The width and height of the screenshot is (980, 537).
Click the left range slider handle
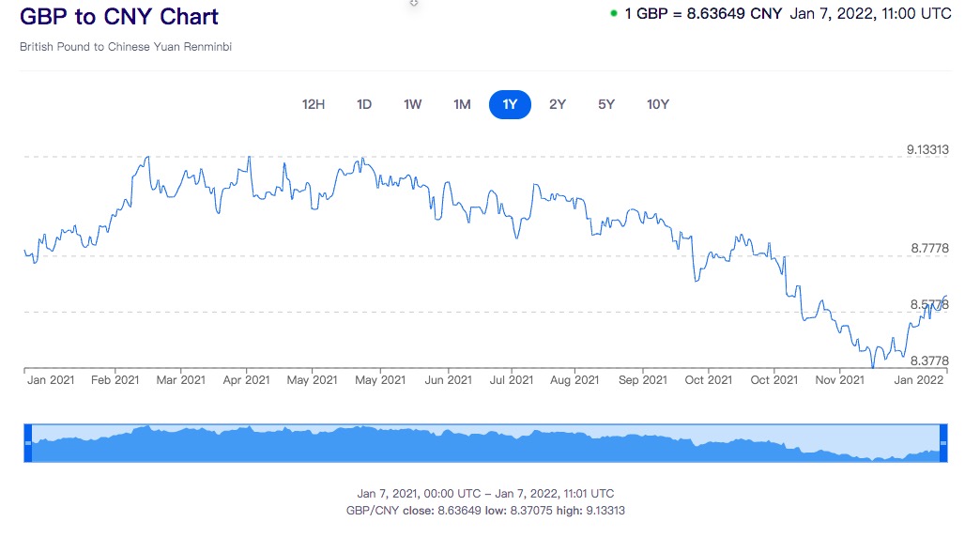28,442
